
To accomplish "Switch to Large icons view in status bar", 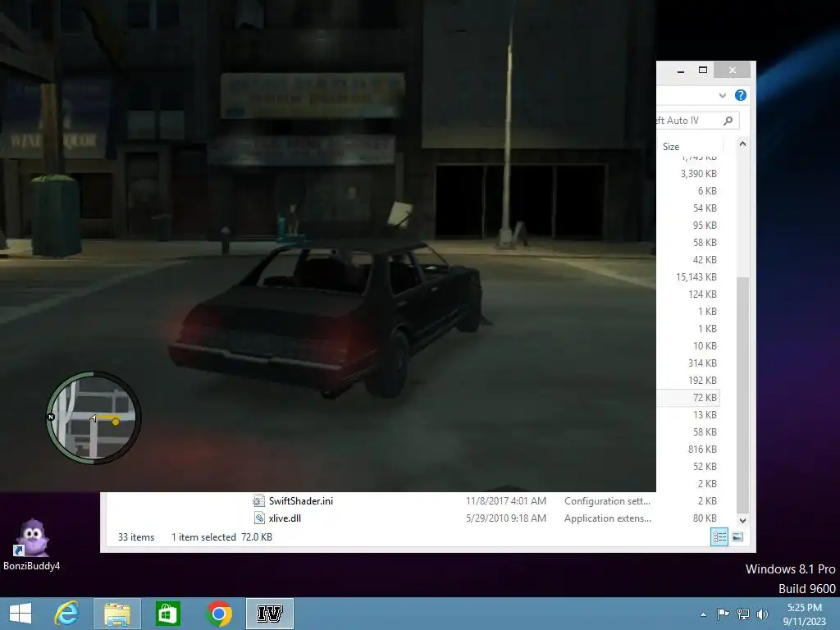I will (737, 536).
